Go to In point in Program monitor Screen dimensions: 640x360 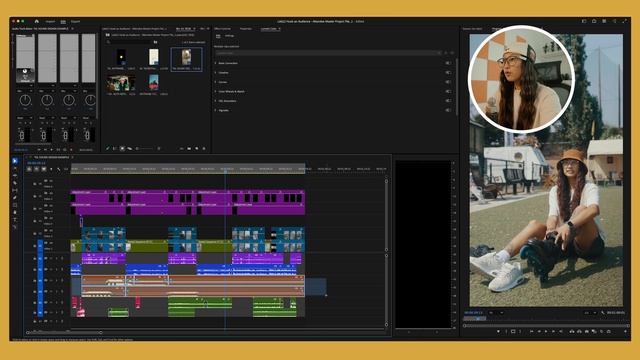531,331
